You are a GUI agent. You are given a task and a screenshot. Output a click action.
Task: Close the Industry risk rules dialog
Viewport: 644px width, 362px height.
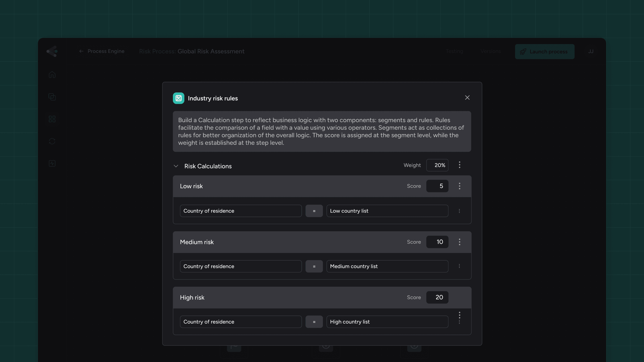click(467, 97)
